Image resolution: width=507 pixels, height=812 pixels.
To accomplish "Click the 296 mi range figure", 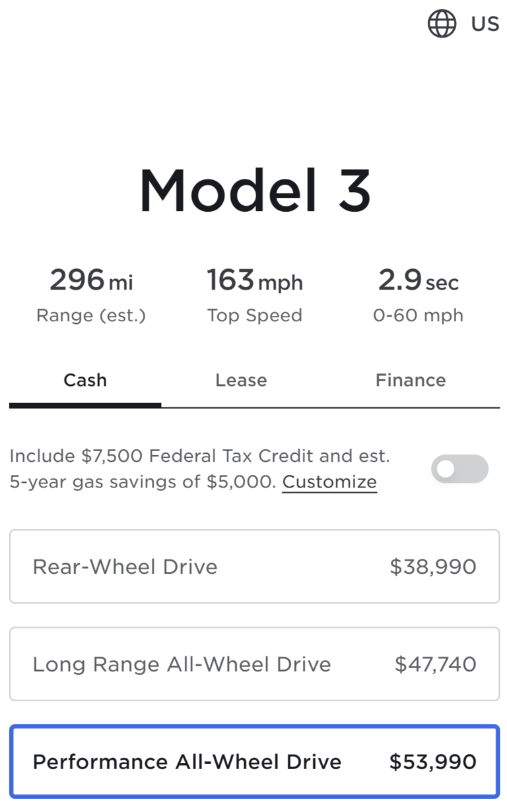I will (x=91, y=281).
